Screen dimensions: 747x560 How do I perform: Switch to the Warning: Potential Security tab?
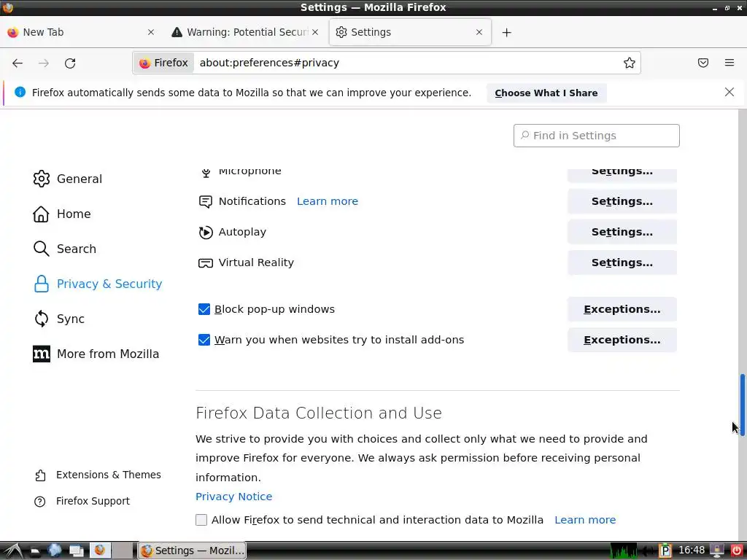tap(244, 32)
